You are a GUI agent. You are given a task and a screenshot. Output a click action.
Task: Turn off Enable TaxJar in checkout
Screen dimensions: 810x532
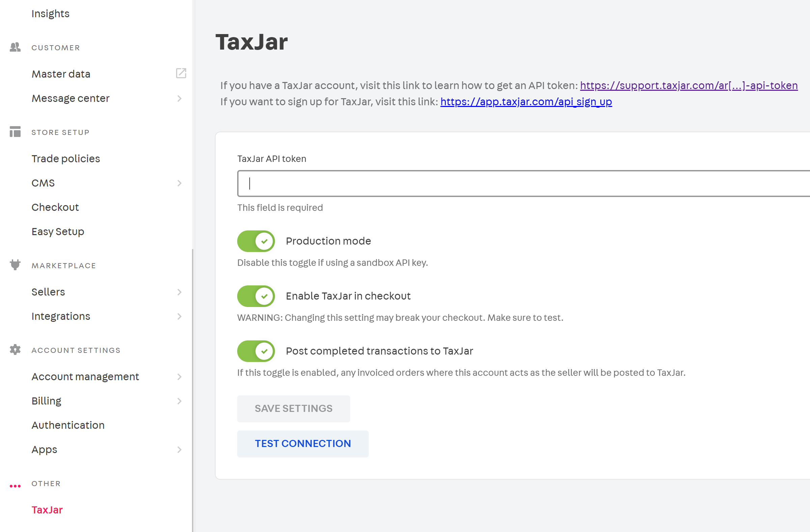click(256, 296)
